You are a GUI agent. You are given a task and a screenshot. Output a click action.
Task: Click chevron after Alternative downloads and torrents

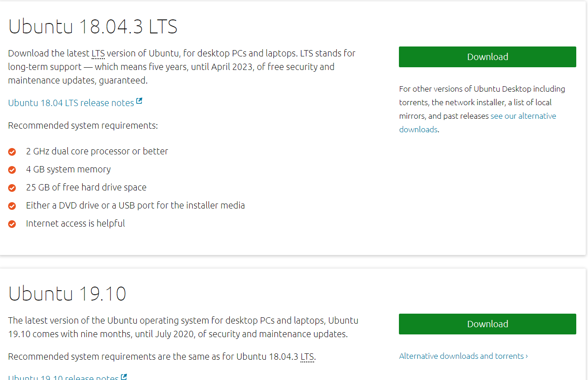pos(527,357)
